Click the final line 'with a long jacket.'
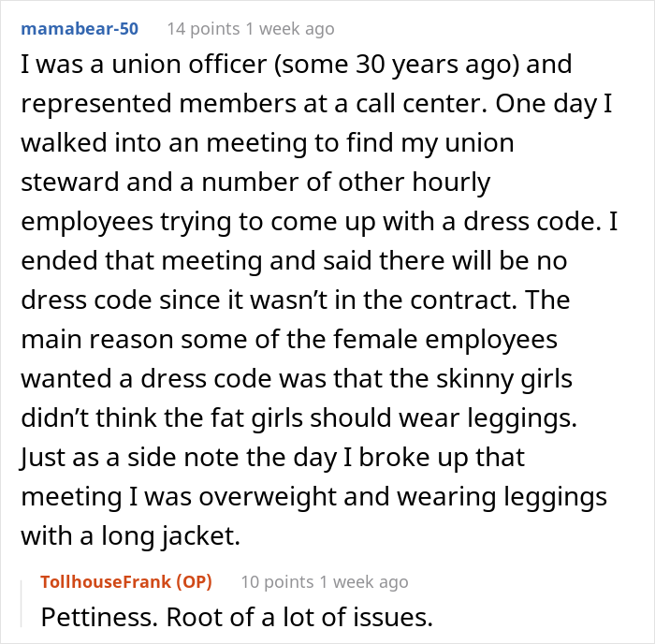Screen dimensions: 655x644 click(131, 536)
